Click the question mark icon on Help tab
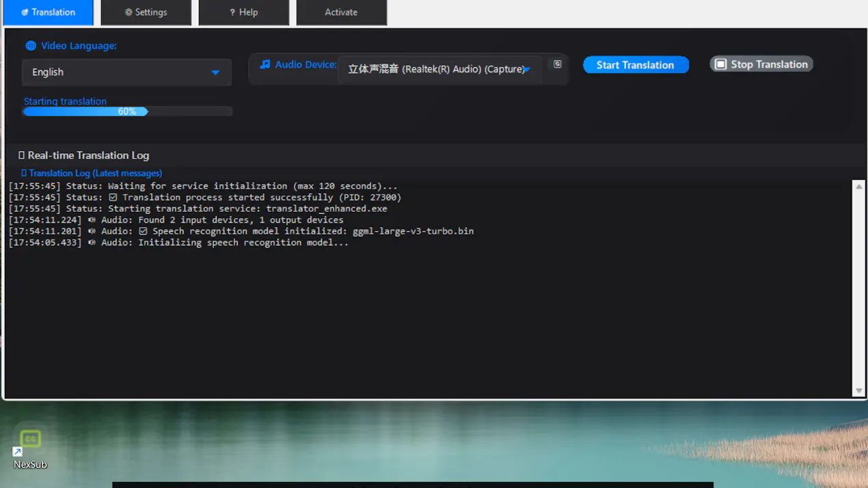Image resolution: width=868 pixels, height=488 pixels. point(232,12)
